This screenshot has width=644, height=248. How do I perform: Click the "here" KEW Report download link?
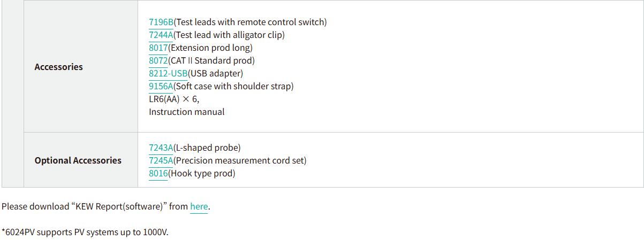199,206
